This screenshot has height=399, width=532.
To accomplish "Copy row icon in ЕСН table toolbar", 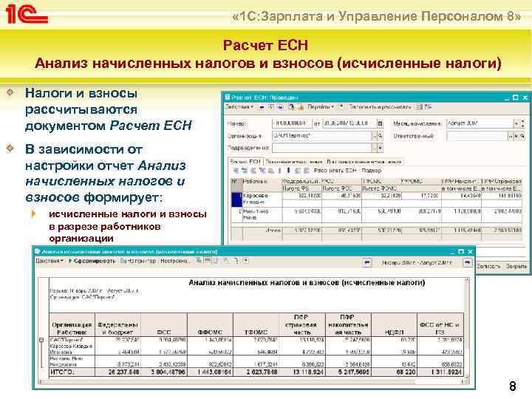I will 245,171.
